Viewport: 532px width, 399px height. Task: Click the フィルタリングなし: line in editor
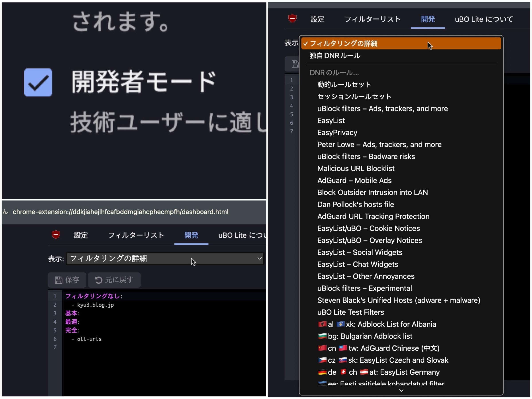point(94,296)
